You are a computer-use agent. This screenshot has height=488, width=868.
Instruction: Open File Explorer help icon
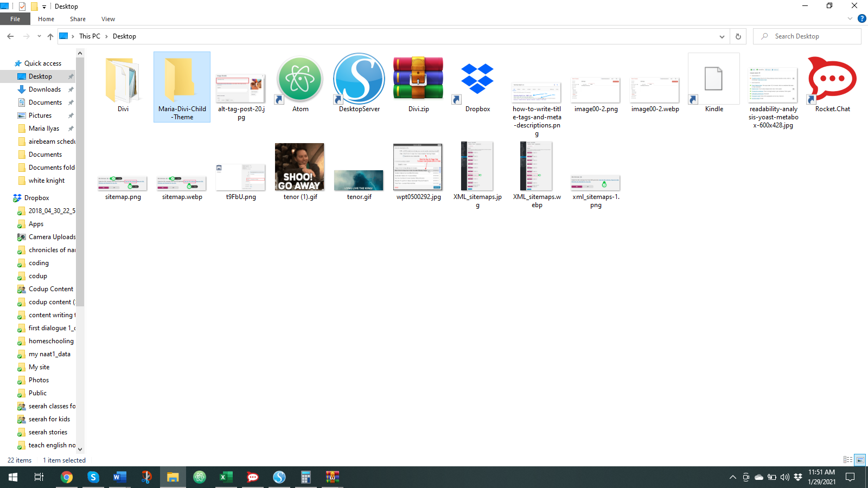tap(861, 18)
